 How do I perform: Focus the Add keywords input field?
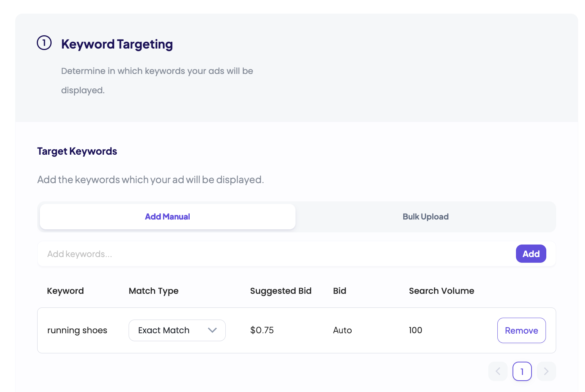[x=266, y=254]
